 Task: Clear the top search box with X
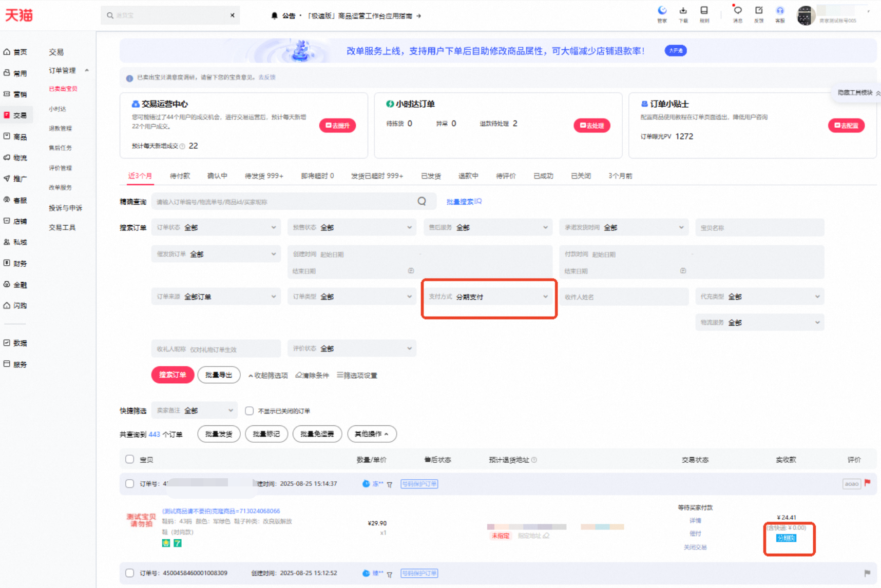(x=233, y=15)
